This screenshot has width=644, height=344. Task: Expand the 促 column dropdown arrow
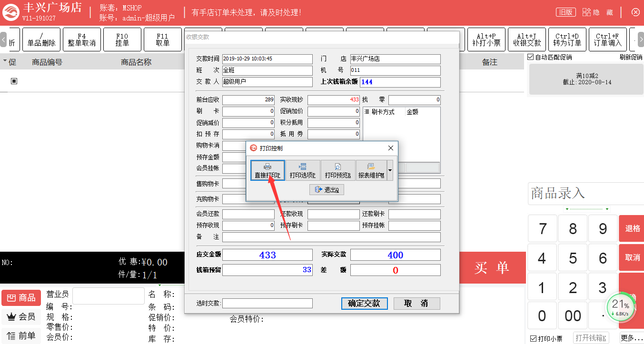click(5, 61)
